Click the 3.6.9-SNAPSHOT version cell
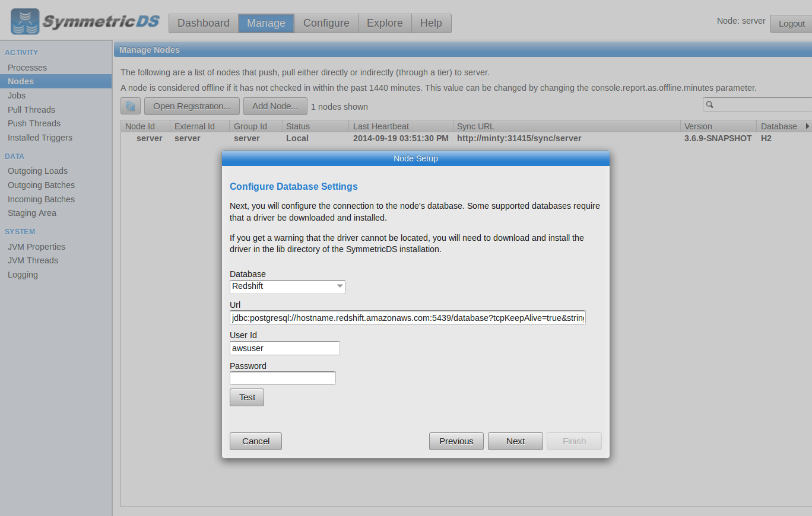Screen dimensions: 812x516 pos(718,138)
